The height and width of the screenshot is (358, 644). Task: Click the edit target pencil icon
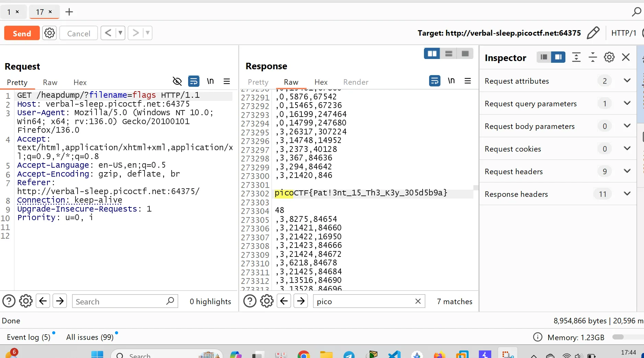click(593, 33)
